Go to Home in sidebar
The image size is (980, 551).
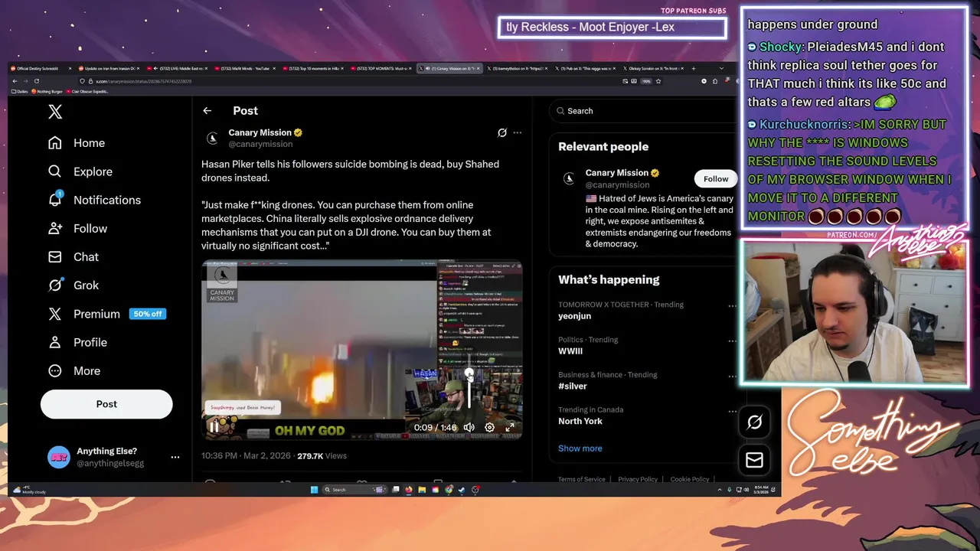77,143
